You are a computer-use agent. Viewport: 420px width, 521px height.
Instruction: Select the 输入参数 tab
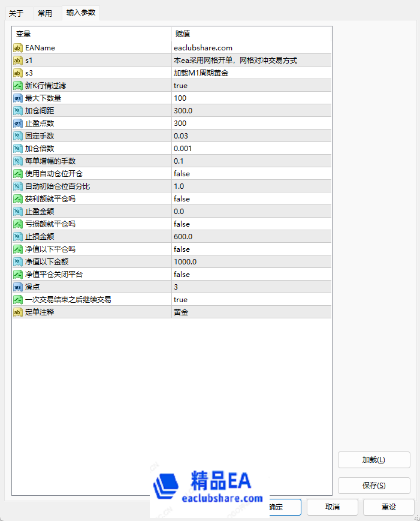coord(81,13)
